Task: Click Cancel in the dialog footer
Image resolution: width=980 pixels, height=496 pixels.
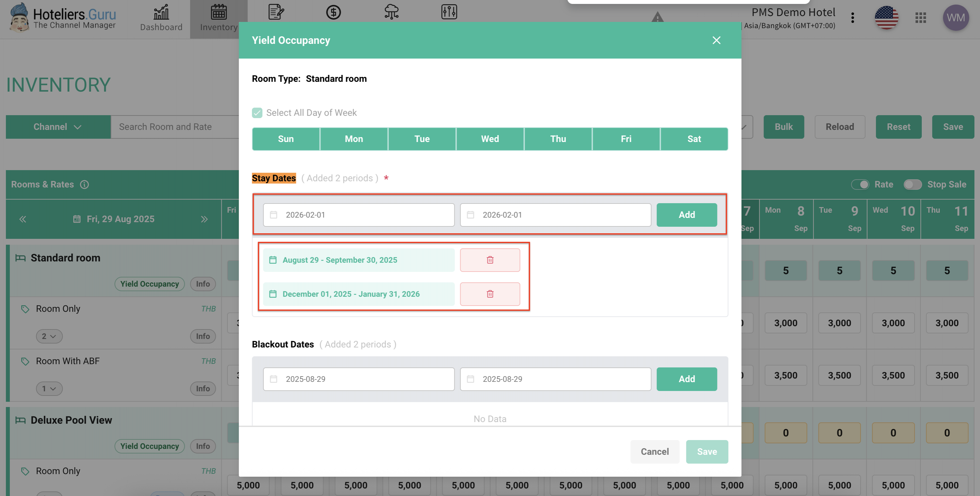Action: (654, 452)
